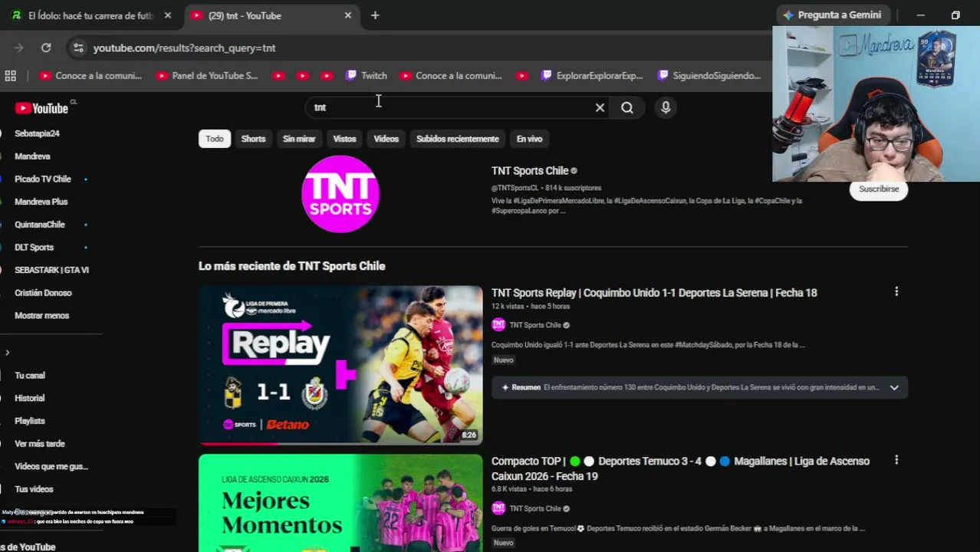Close the tnt - YouTube tab
The image size is (980, 552).
click(347, 15)
